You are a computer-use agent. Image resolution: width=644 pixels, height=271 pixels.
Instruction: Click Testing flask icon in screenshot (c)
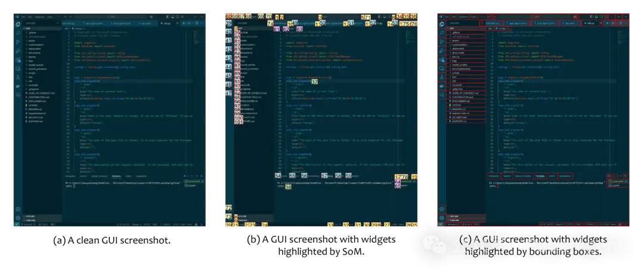click(x=441, y=77)
